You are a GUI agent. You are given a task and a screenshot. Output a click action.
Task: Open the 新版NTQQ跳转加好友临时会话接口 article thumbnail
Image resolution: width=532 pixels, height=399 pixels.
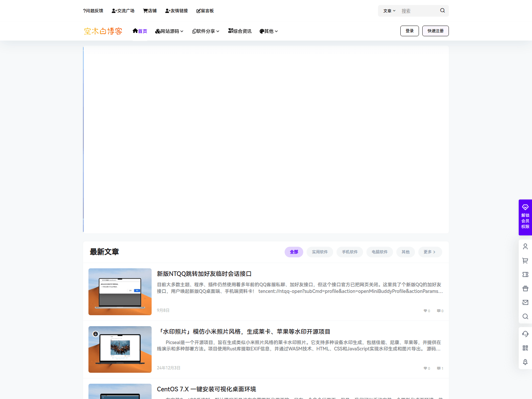point(120,292)
